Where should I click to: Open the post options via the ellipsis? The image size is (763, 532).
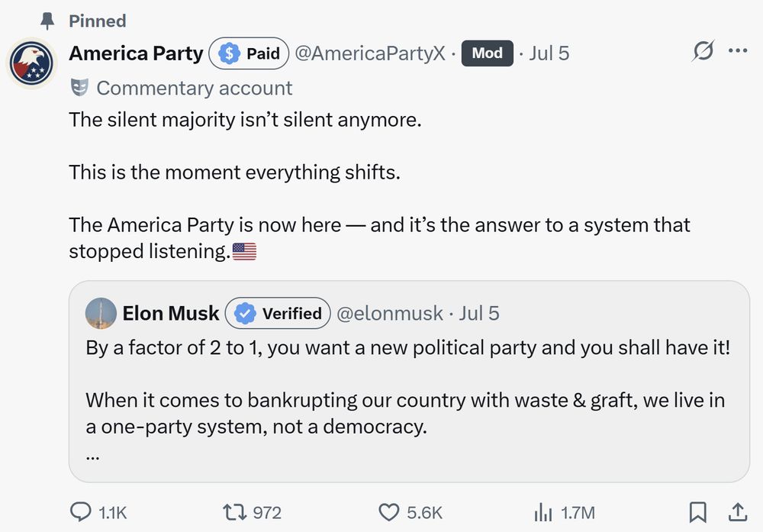pos(738,50)
